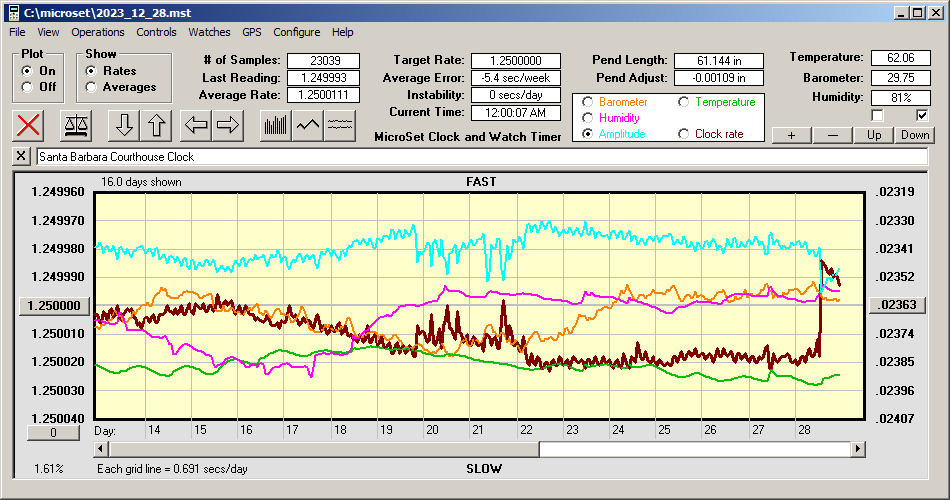Click the Up button
Image resolution: width=950 pixels, height=500 pixels.
point(874,135)
